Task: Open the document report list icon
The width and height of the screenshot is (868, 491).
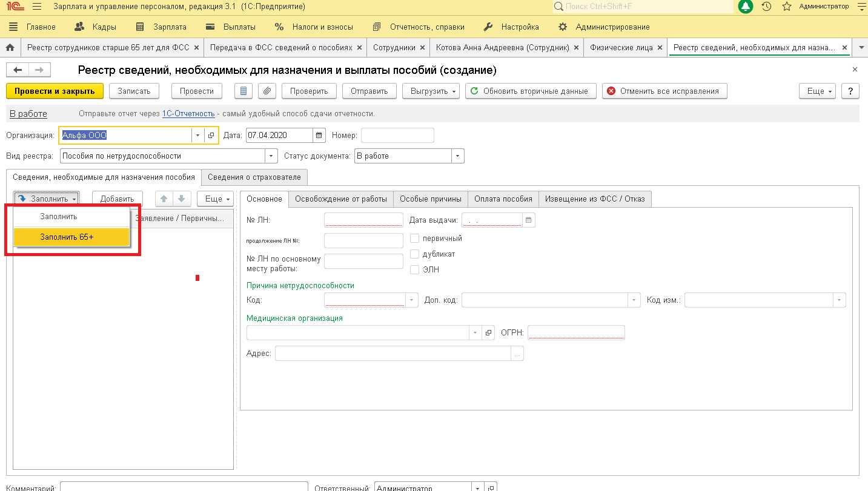Action: (244, 91)
